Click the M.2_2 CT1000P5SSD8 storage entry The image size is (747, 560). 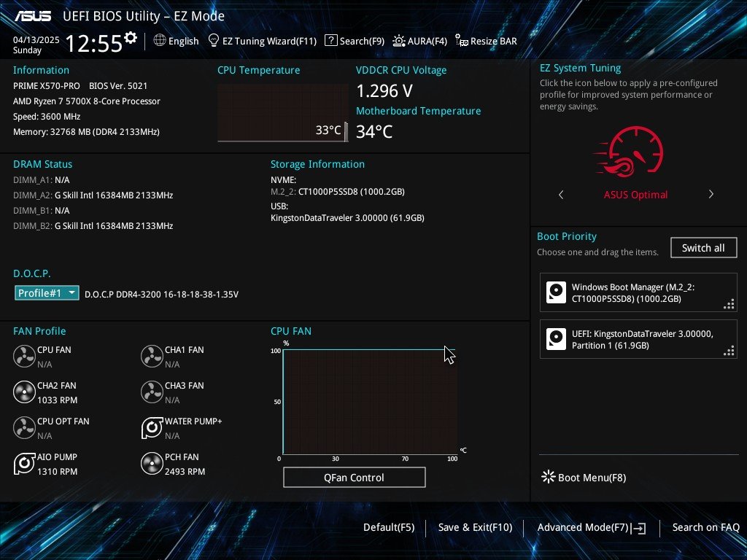[338, 192]
